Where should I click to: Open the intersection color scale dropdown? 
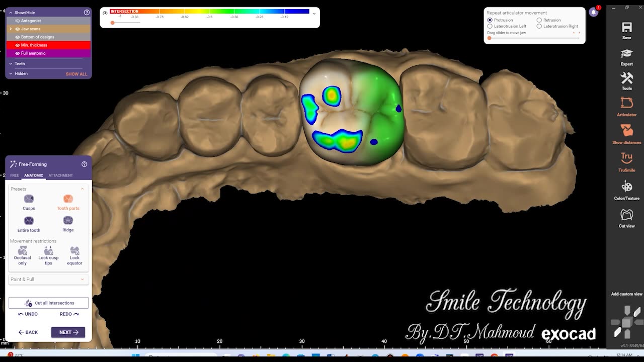(x=314, y=14)
